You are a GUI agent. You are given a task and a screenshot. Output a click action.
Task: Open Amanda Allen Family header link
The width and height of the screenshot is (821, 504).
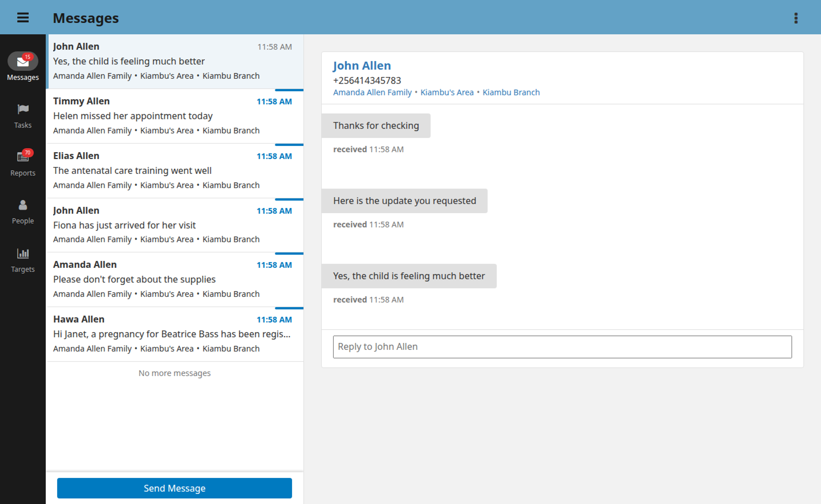point(372,92)
